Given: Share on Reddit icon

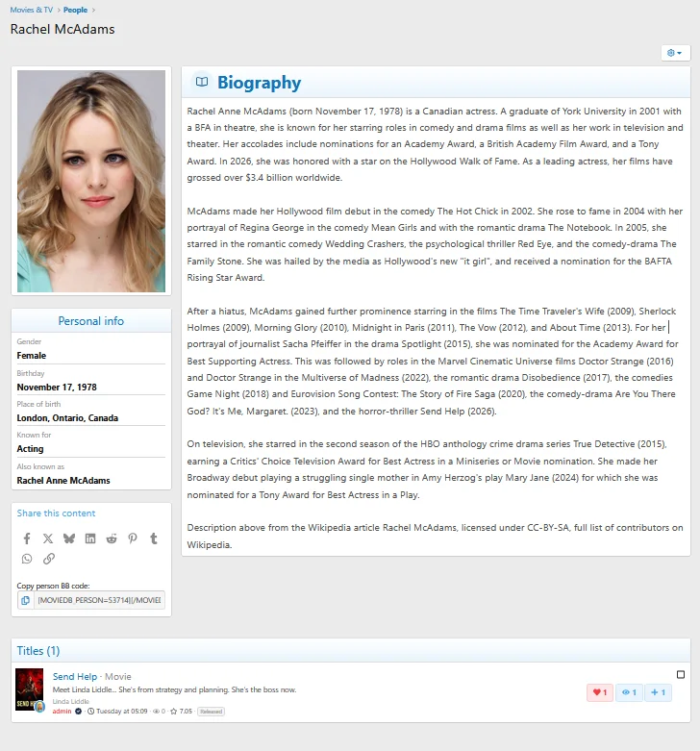Looking at the screenshot, I should (112, 538).
